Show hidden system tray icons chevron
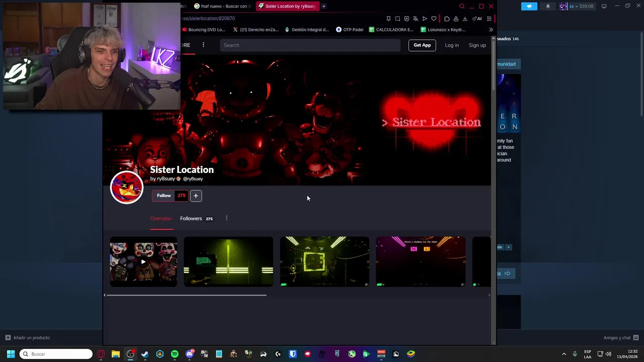Screen dimensions: 644x362 pyautogui.click(x=564, y=354)
